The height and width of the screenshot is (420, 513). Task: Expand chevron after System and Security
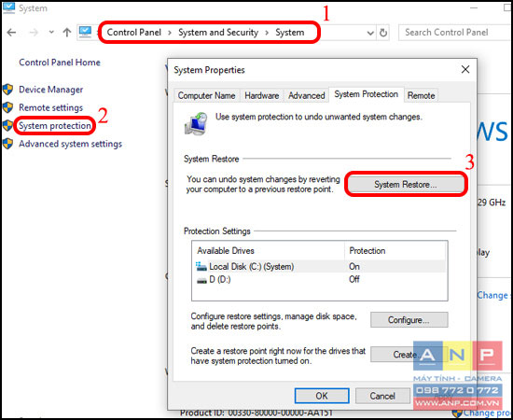tap(267, 33)
